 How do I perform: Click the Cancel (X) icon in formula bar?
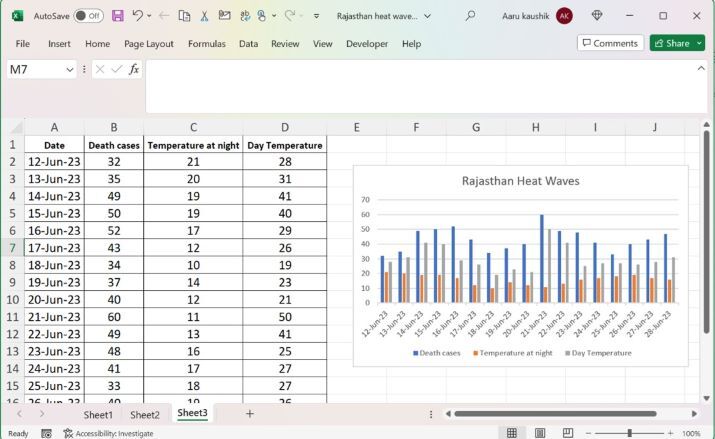100,69
